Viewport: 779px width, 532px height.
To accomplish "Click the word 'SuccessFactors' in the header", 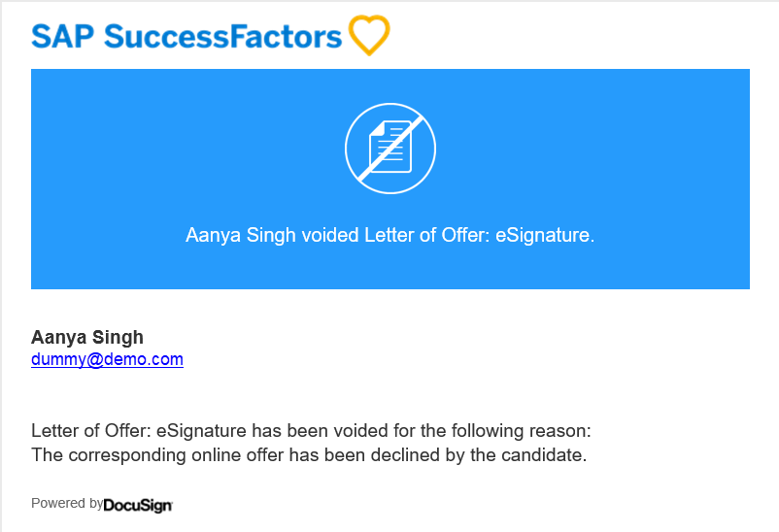I will [x=223, y=36].
